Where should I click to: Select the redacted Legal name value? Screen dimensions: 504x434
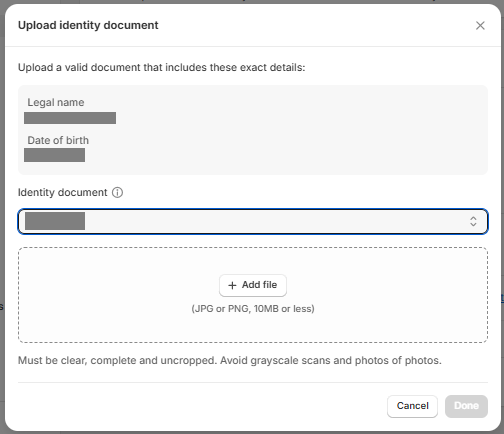tap(70, 118)
